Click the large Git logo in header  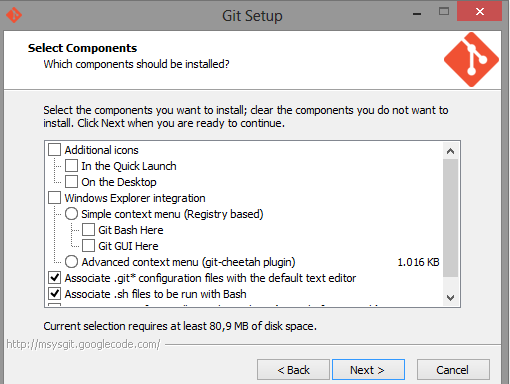click(x=471, y=60)
